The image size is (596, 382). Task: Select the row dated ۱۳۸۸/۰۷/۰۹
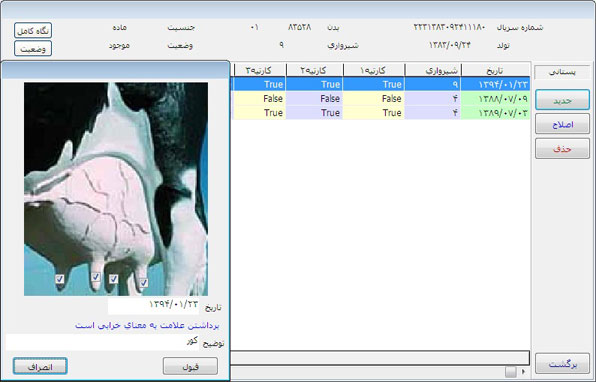pos(381,99)
